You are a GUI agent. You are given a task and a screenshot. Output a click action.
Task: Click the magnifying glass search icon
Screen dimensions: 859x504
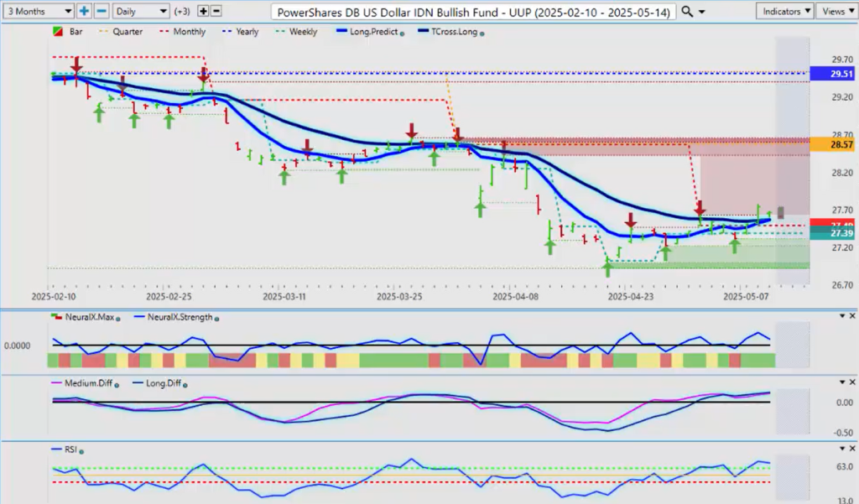(687, 11)
